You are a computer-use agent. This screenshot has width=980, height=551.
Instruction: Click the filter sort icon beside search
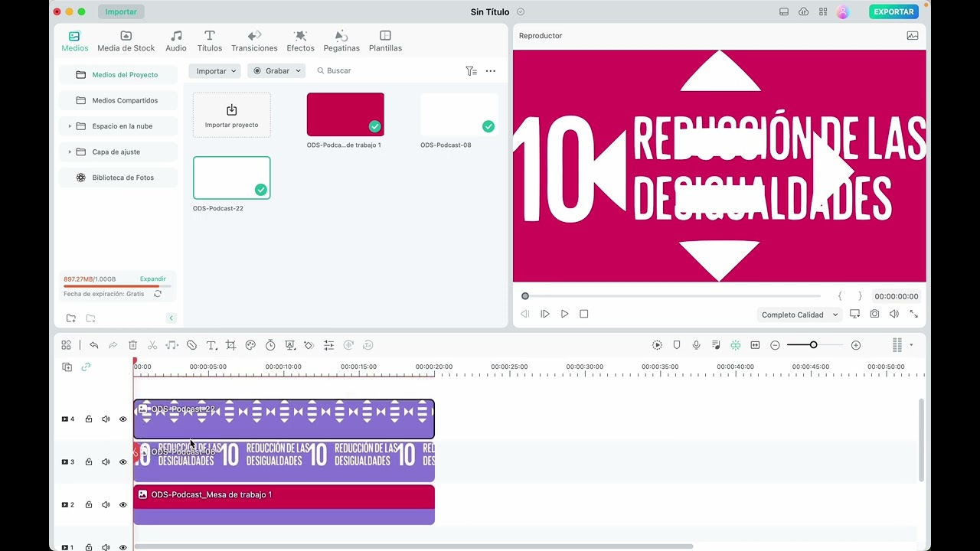471,70
